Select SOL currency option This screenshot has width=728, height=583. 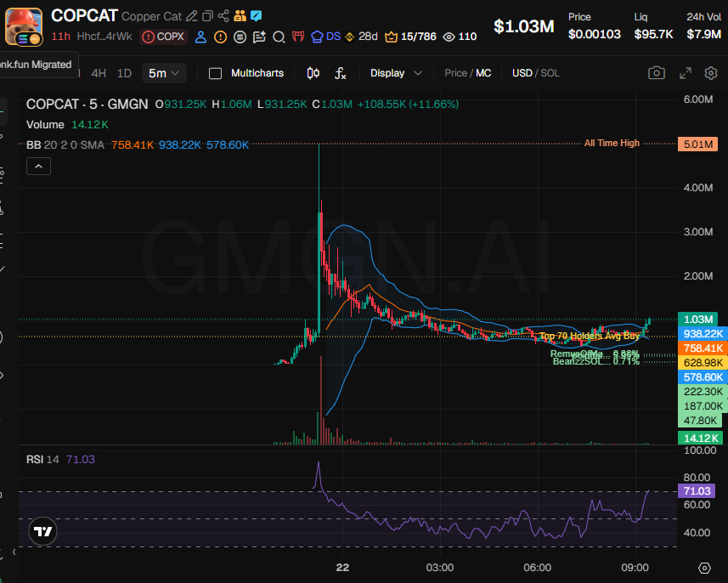(x=550, y=73)
